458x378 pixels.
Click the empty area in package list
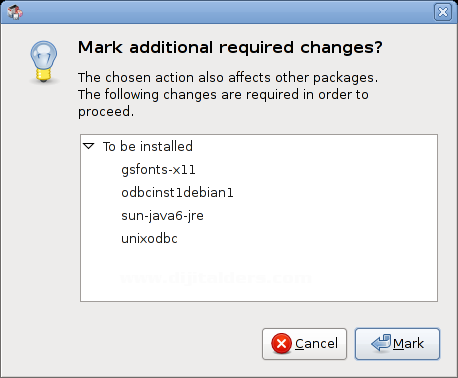click(259, 273)
